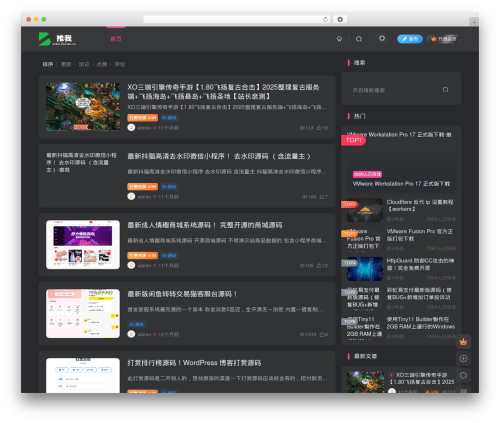Click like icon on 商城系统源码 post
500x423 pixels.
[319, 266]
